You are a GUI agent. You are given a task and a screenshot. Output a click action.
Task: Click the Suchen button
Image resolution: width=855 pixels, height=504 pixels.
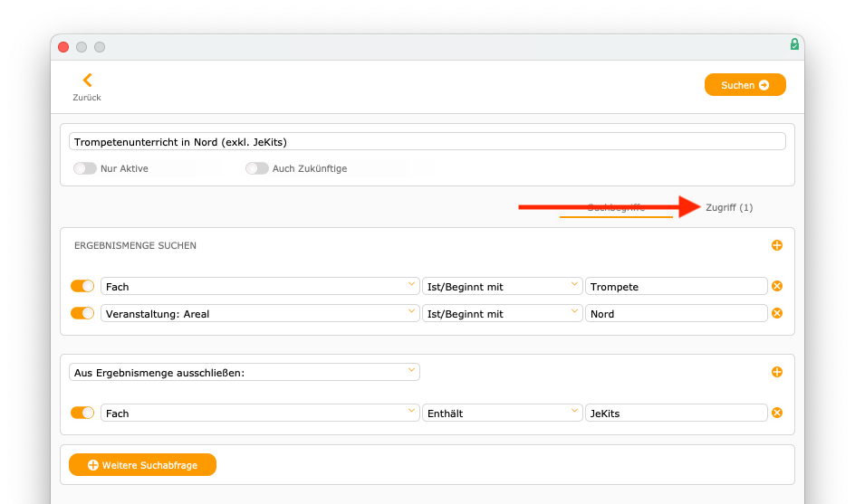point(745,85)
